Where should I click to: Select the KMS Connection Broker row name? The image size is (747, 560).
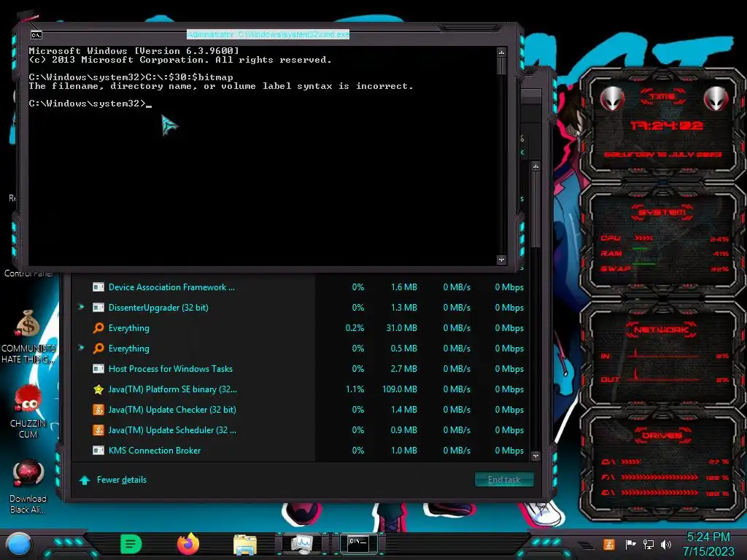tap(155, 451)
